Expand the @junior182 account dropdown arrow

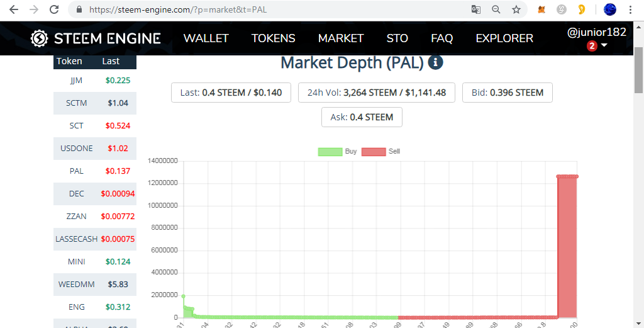pos(604,45)
